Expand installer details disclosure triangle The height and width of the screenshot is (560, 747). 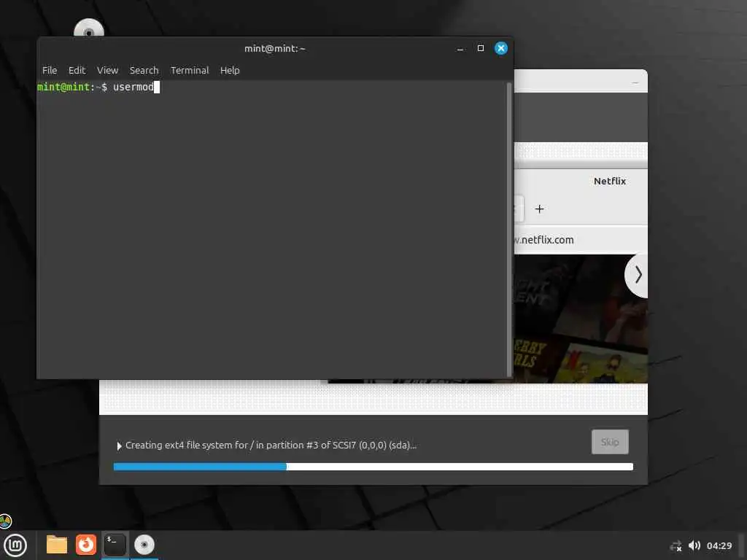click(x=119, y=446)
